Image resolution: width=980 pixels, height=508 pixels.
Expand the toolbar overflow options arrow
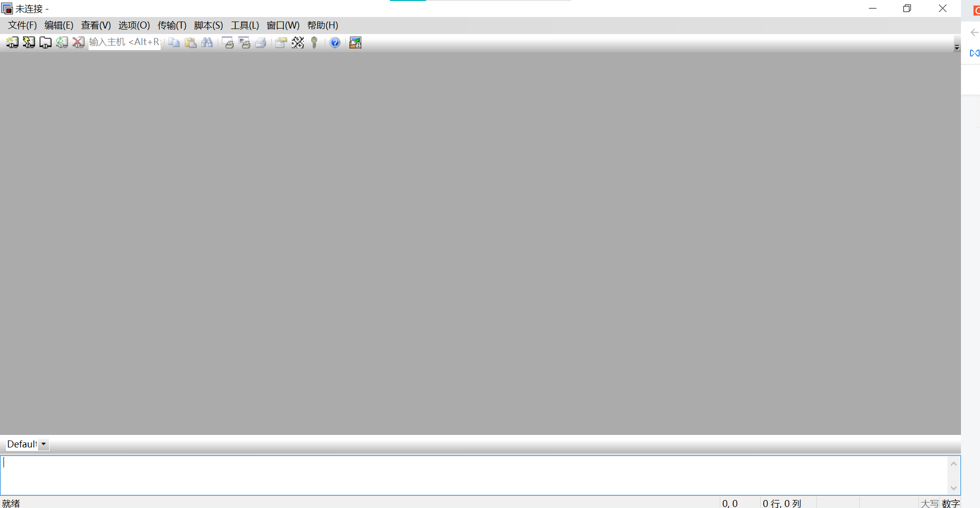(956, 48)
